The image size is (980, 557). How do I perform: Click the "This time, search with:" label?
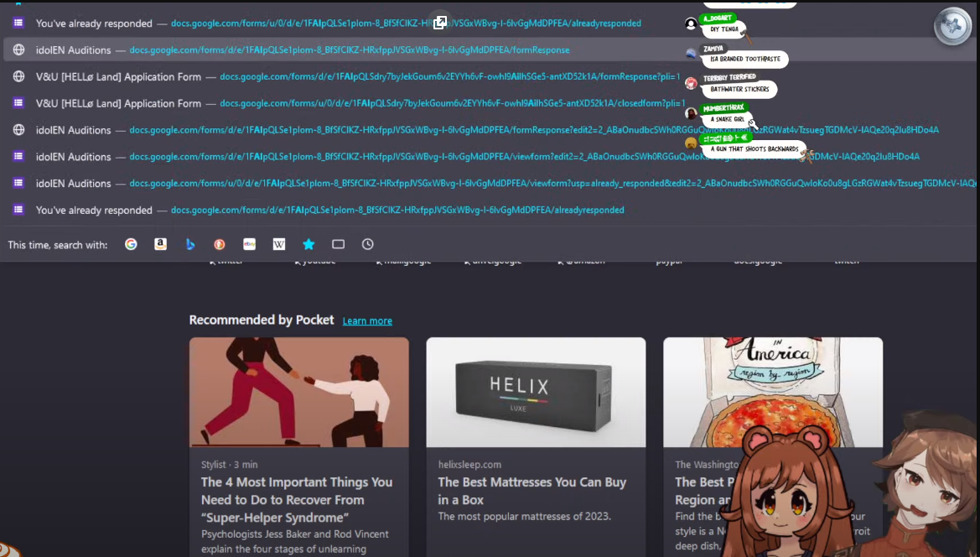pos(58,245)
